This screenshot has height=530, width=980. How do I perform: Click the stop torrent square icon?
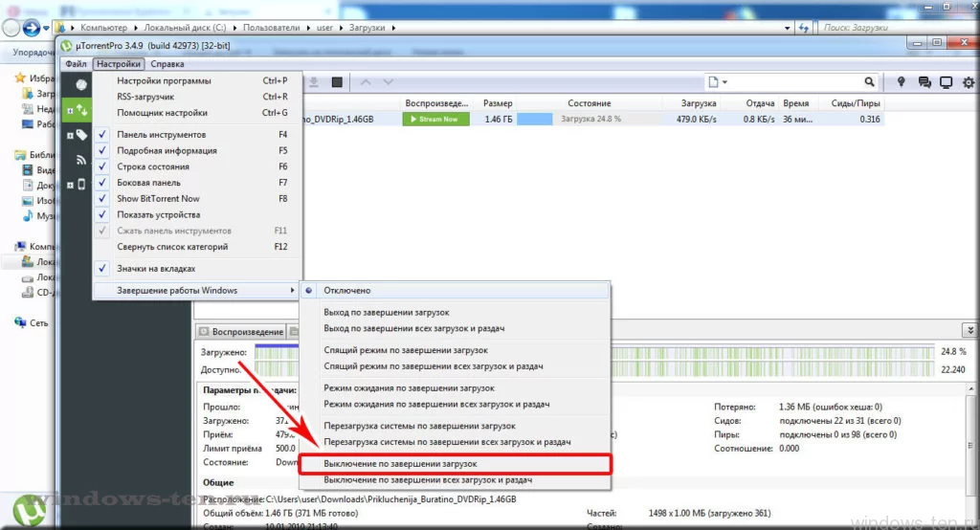[338, 83]
